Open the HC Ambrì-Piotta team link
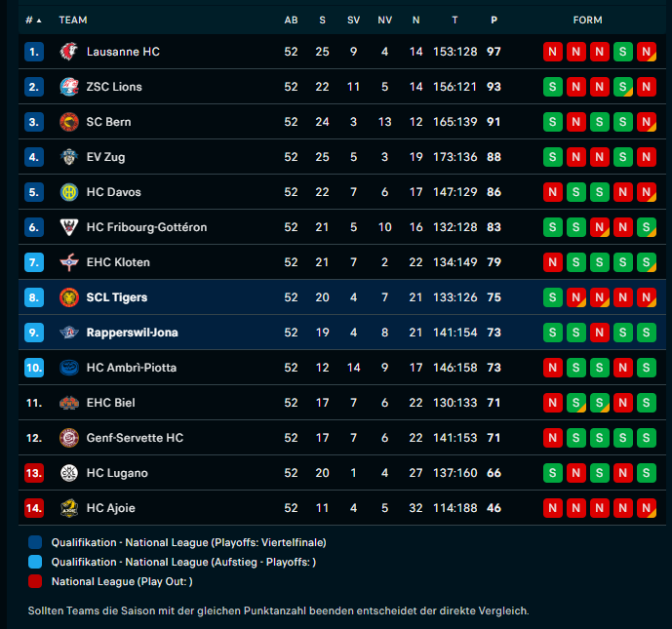 click(x=131, y=368)
